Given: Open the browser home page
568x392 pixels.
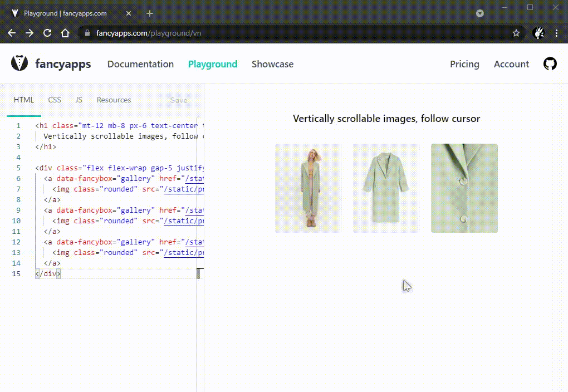Looking at the screenshot, I should [x=65, y=33].
